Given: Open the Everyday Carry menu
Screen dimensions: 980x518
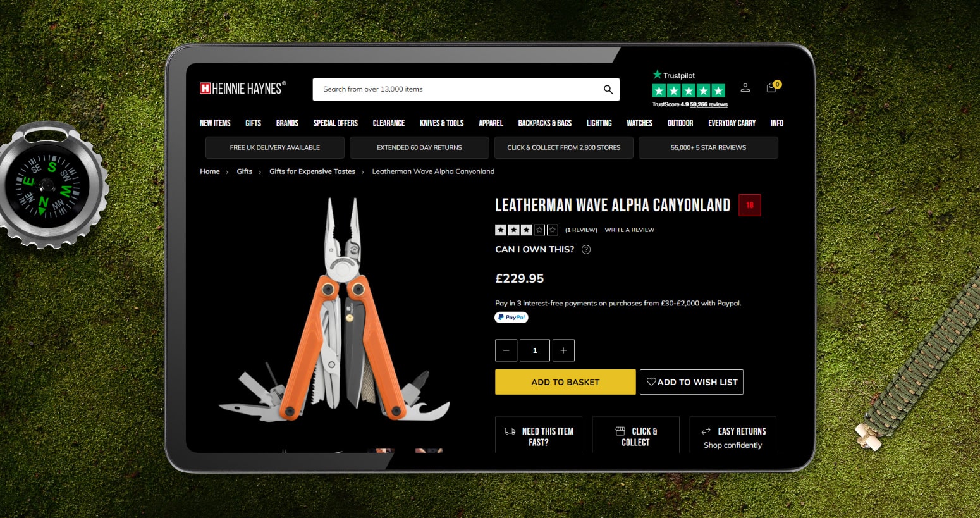Looking at the screenshot, I should [732, 123].
